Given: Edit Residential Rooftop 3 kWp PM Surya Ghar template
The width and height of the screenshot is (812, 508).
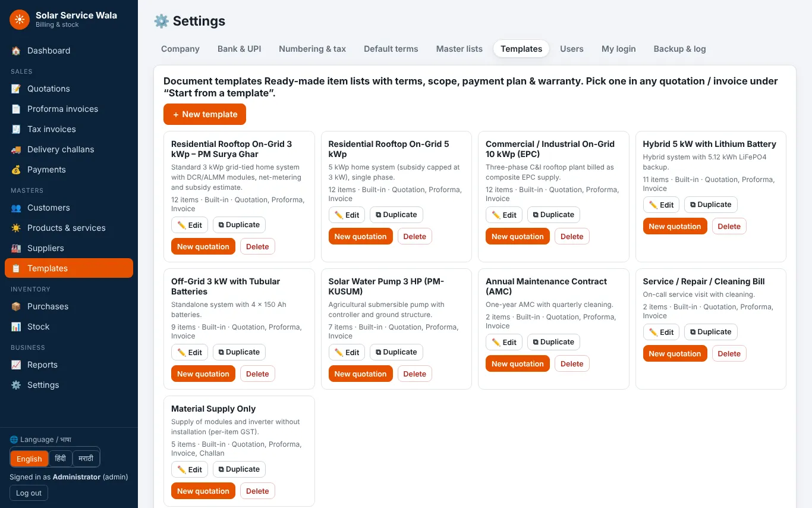Looking at the screenshot, I should coord(190,225).
